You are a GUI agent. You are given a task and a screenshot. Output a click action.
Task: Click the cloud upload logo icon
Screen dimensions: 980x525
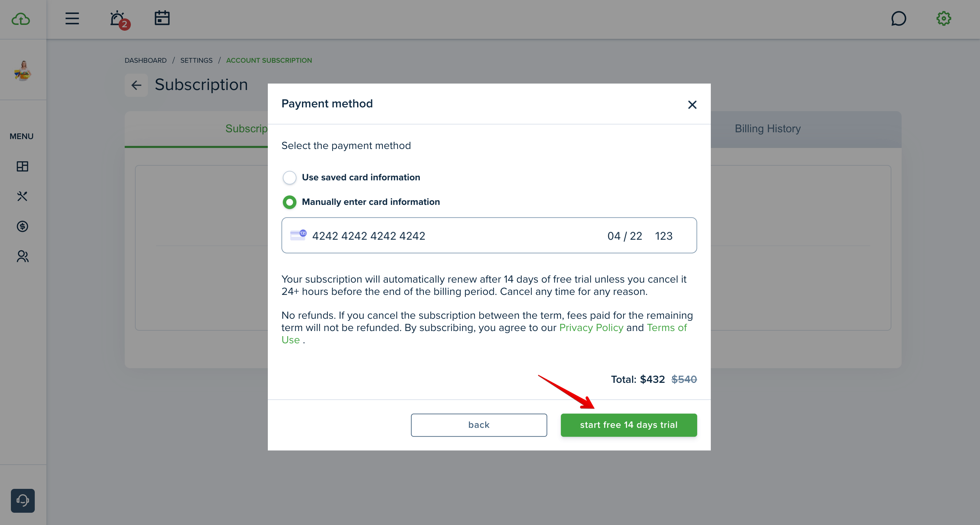(x=20, y=19)
